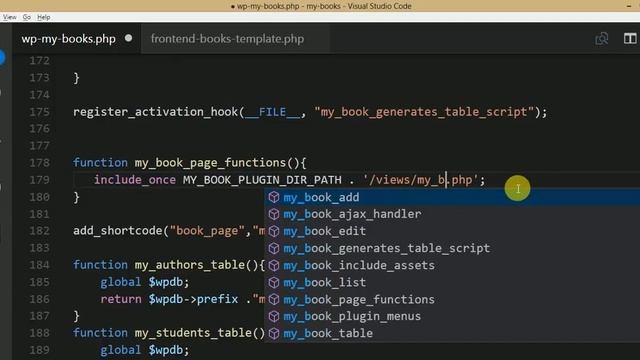Choose my_book_page_functions from the suggestions
Screen dimensions: 640x360
click(452, 299)
